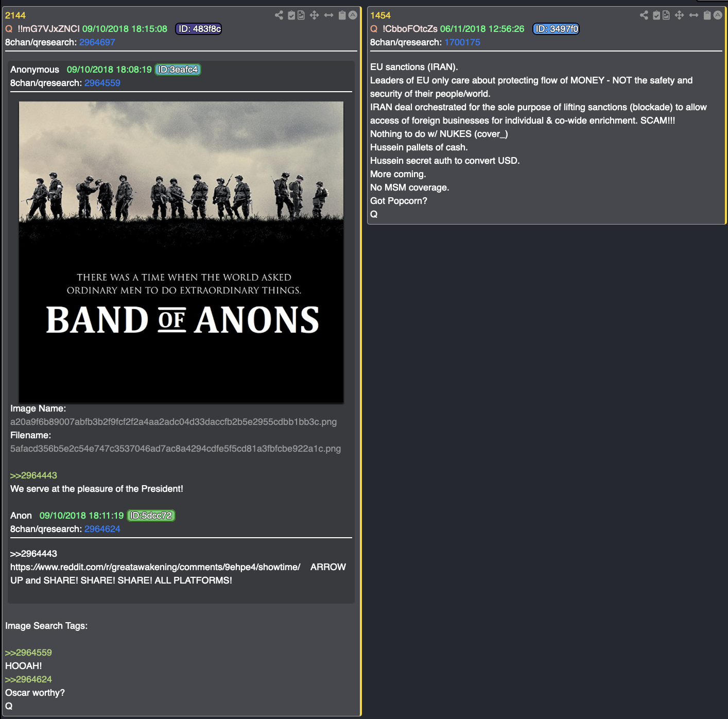The image size is (728, 719).
Task: Click the clipboard-check icon on post 2144
Action: [x=291, y=15]
